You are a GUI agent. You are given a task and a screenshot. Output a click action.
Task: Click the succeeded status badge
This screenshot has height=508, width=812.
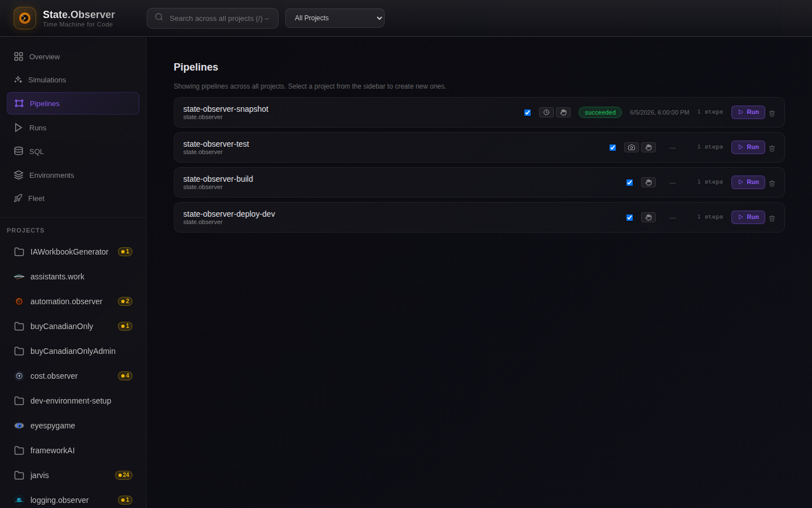point(600,112)
